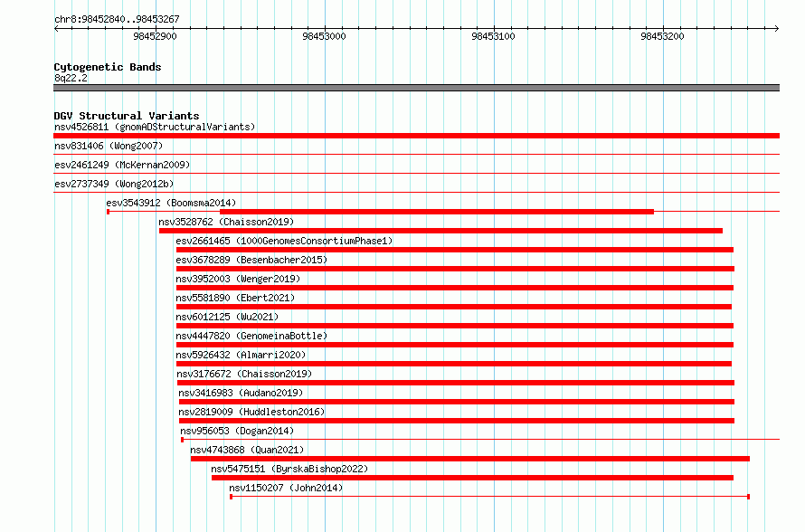The image size is (805, 532).
Task: Click nsv5475151 (ByrskaBishop2022) label
Action: (x=289, y=469)
